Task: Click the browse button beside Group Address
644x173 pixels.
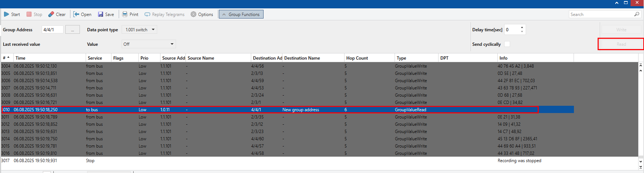Action: pos(73,30)
